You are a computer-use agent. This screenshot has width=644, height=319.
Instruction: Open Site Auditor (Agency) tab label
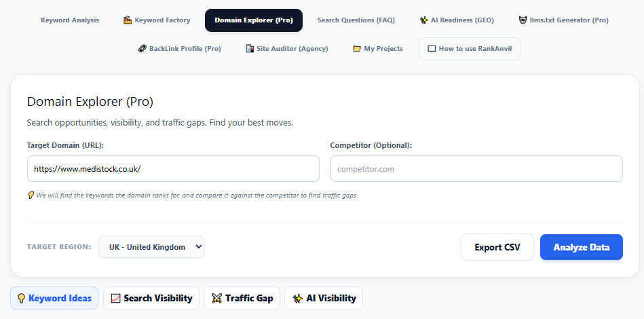click(292, 48)
